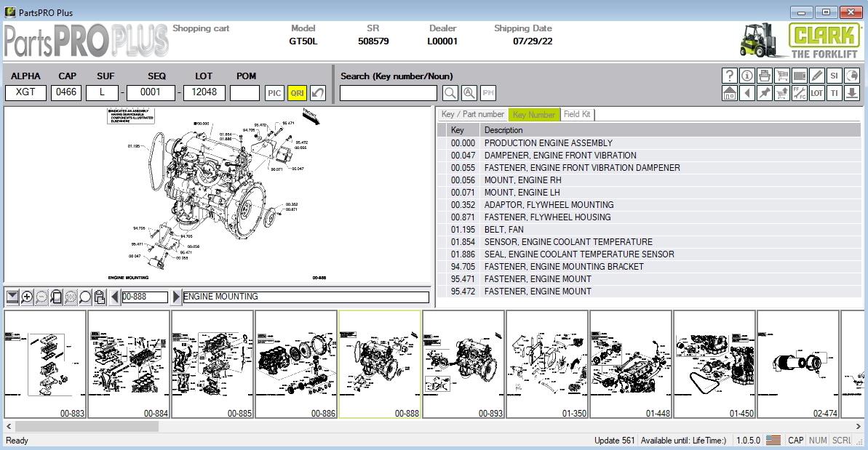Switch to the Field Kit tab
This screenshot has height=450, width=868.
coord(577,114)
